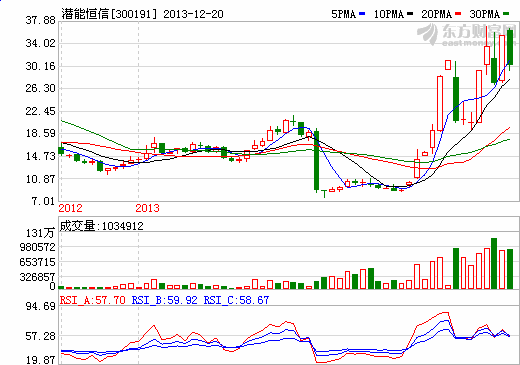Click the RSI_C:58.67 indicator label
Image resolution: width=520 pixels, height=365 pixels.
tap(236, 300)
